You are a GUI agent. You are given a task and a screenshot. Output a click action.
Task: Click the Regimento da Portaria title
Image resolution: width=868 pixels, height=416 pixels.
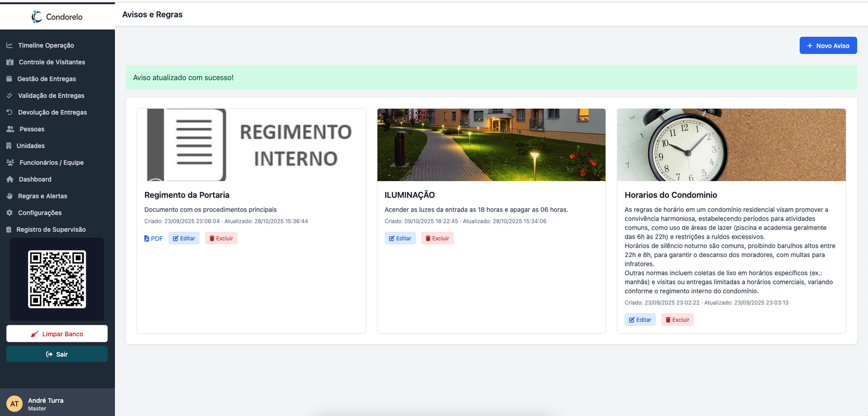coord(187,195)
